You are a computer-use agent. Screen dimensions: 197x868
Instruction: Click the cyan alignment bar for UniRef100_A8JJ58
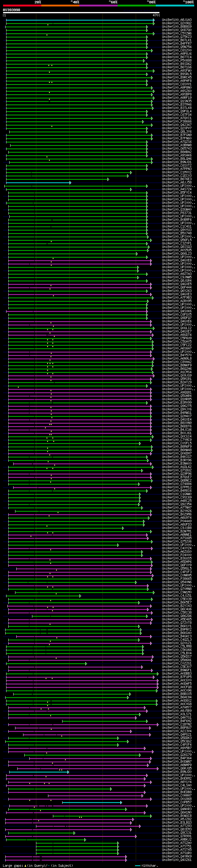click(x=39, y=183)
